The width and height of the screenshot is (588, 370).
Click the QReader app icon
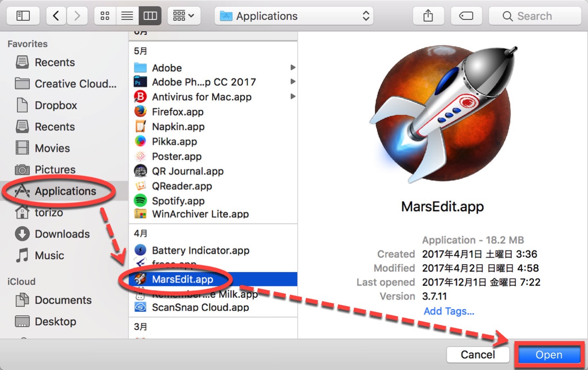[140, 186]
